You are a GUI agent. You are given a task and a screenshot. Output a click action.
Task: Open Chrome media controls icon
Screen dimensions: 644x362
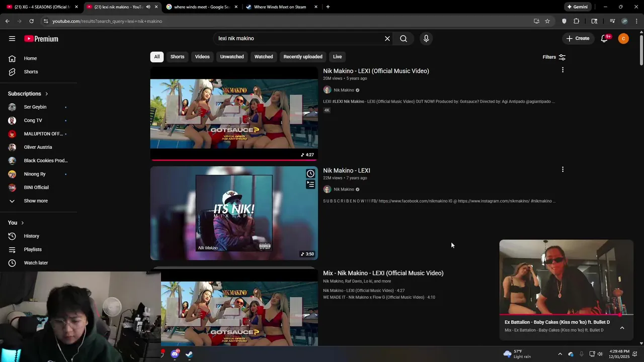pyautogui.click(x=612, y=21)
